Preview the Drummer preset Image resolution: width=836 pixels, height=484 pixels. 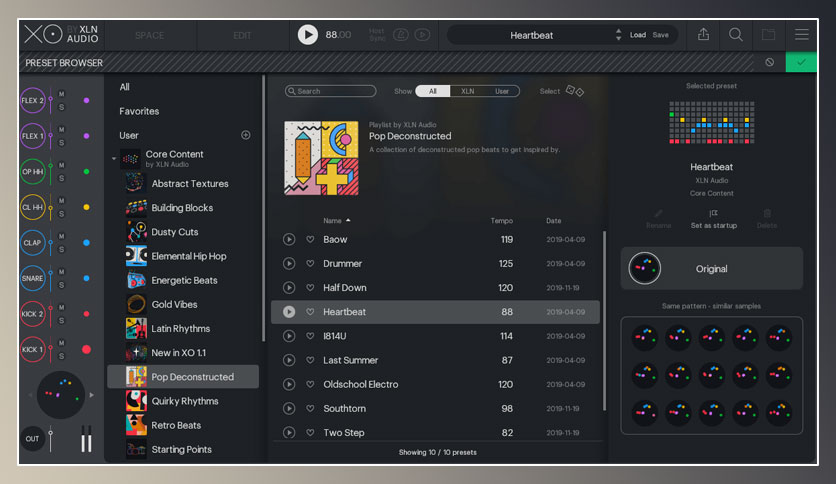pos(289,263)
